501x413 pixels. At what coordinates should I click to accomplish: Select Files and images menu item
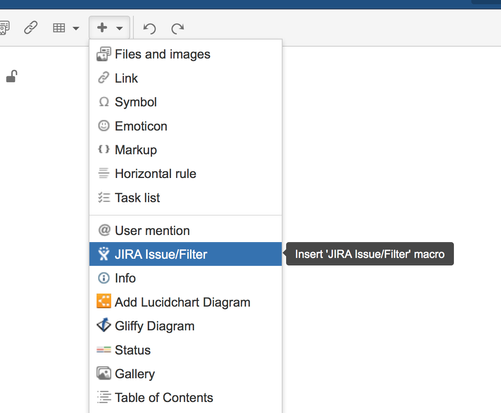point(186,54)
